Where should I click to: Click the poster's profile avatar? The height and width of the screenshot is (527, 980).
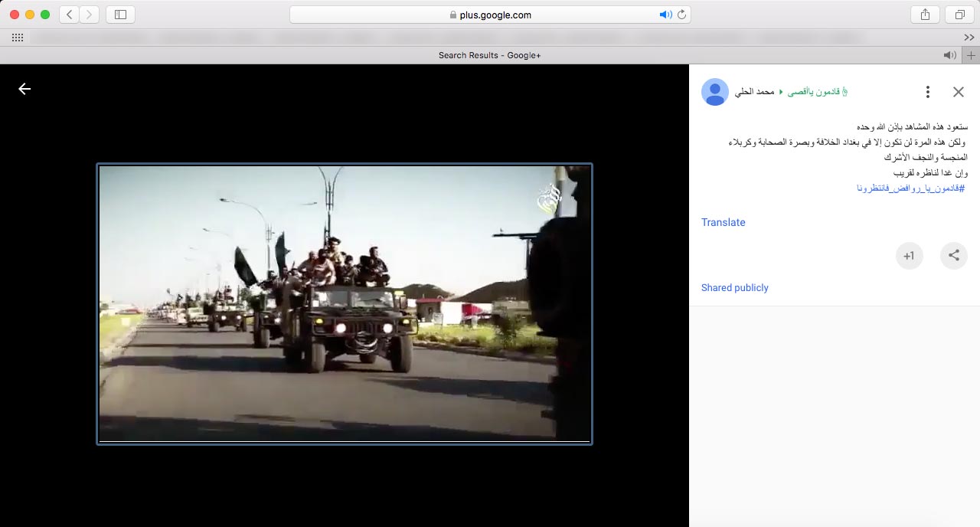pyautogui.click(x=714, y=92)
